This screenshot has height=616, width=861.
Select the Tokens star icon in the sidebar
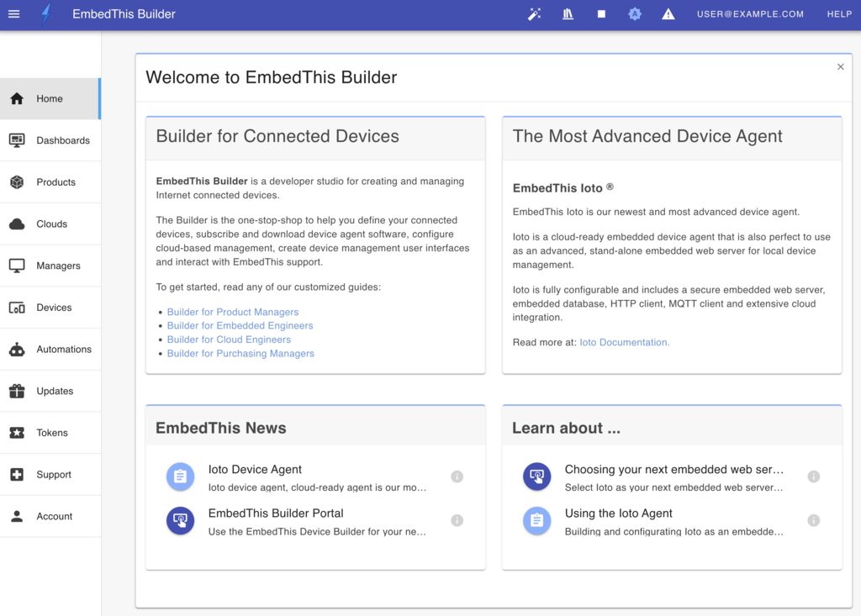pyautogui.click(x=17, y=432)
